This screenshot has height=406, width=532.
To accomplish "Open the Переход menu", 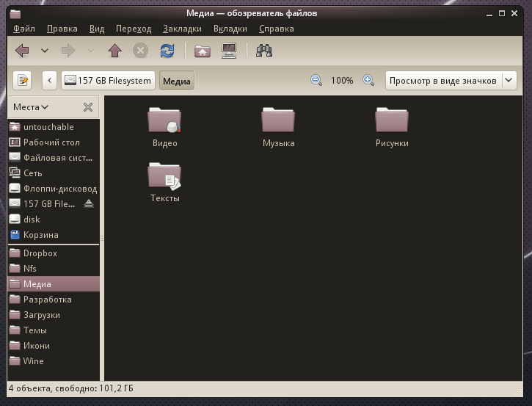I will pos(134,29).
